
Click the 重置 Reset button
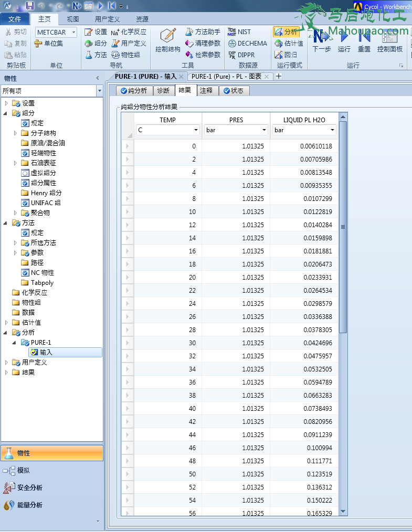click(364, 40)
